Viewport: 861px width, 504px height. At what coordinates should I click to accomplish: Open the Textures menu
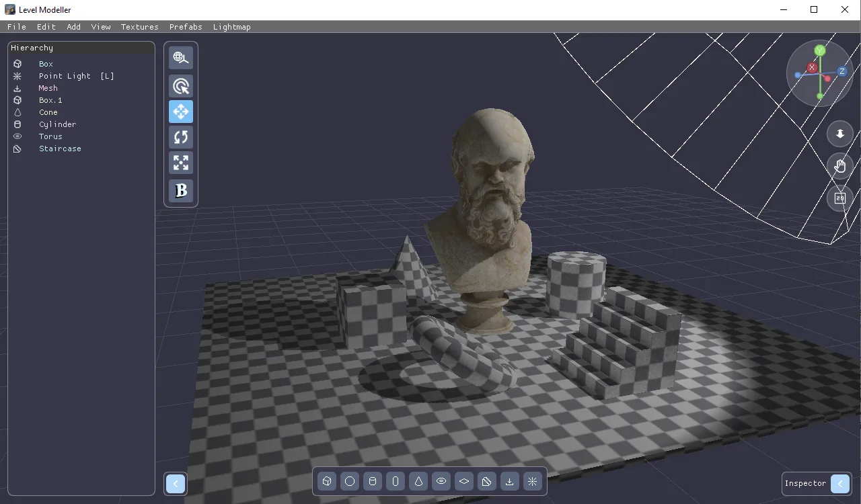(140, 27)
